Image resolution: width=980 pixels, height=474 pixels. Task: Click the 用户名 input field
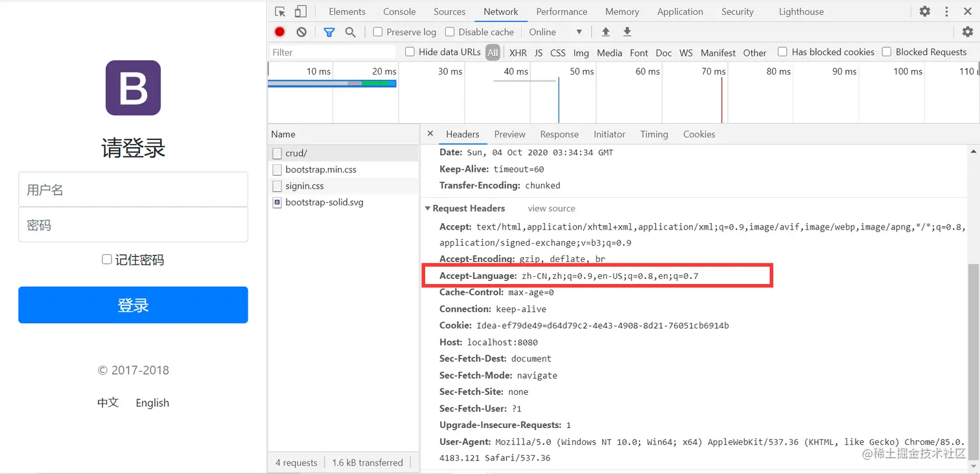click(133, 189)
